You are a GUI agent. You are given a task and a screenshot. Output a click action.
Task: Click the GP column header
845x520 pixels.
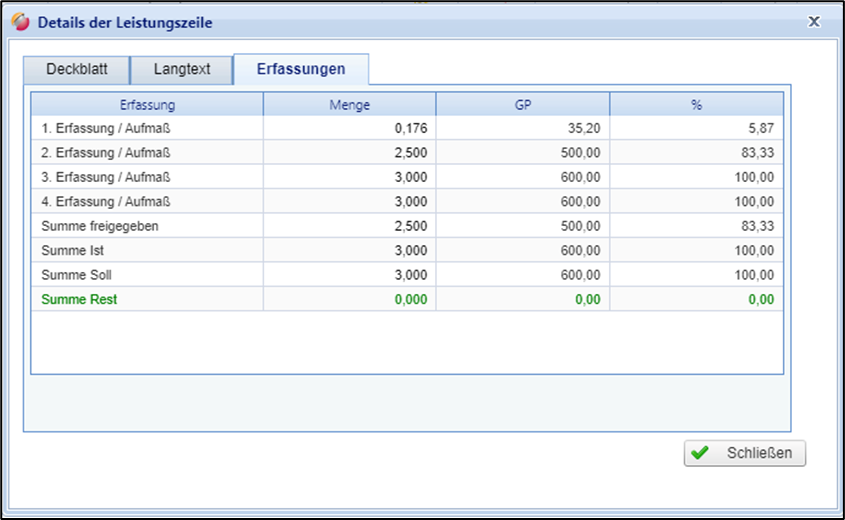[522, 104]
